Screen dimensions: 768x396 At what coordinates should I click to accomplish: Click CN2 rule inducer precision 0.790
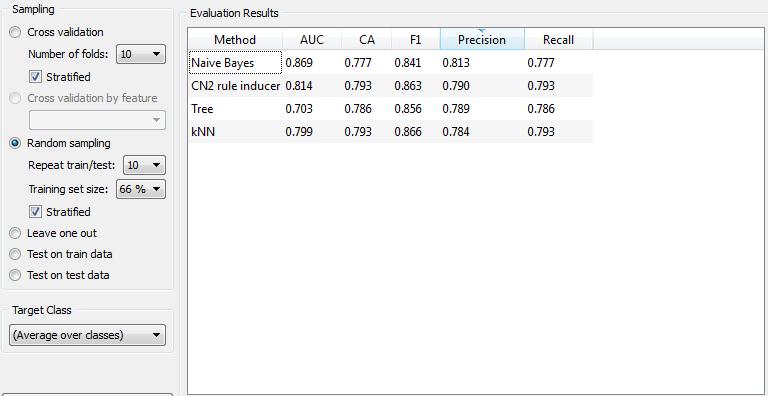point(456,86)
